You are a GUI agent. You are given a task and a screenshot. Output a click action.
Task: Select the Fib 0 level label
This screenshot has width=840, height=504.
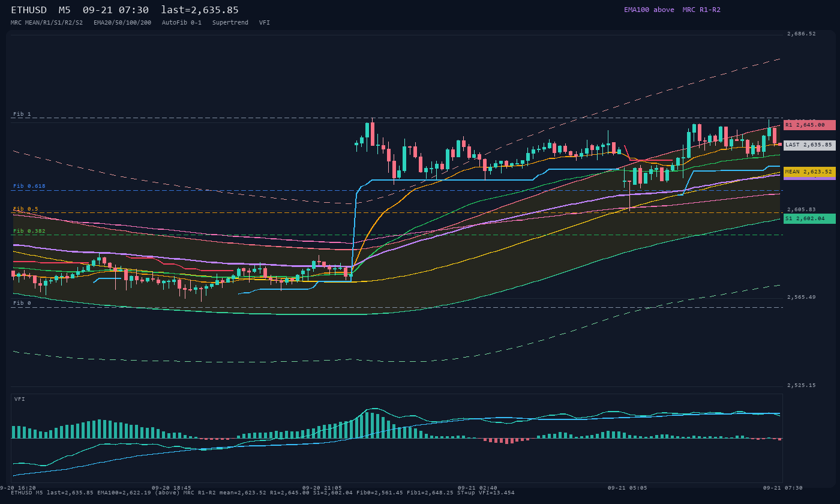point(22,303)
